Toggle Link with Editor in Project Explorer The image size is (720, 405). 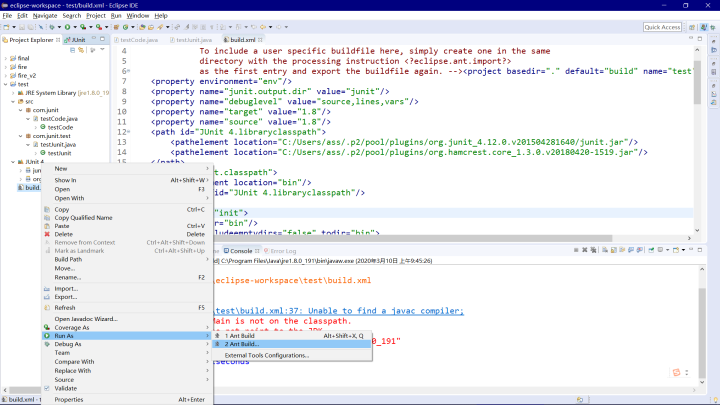point(81,50)
